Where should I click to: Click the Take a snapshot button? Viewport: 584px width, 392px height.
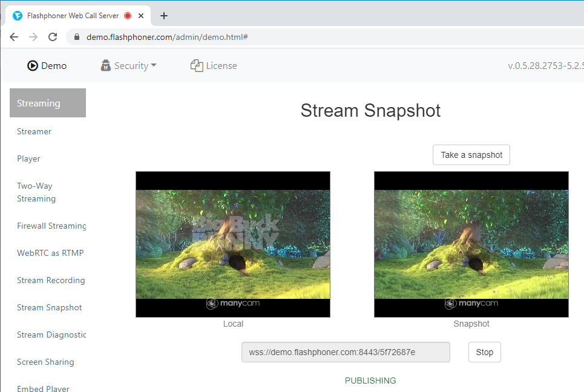(471, 155)
